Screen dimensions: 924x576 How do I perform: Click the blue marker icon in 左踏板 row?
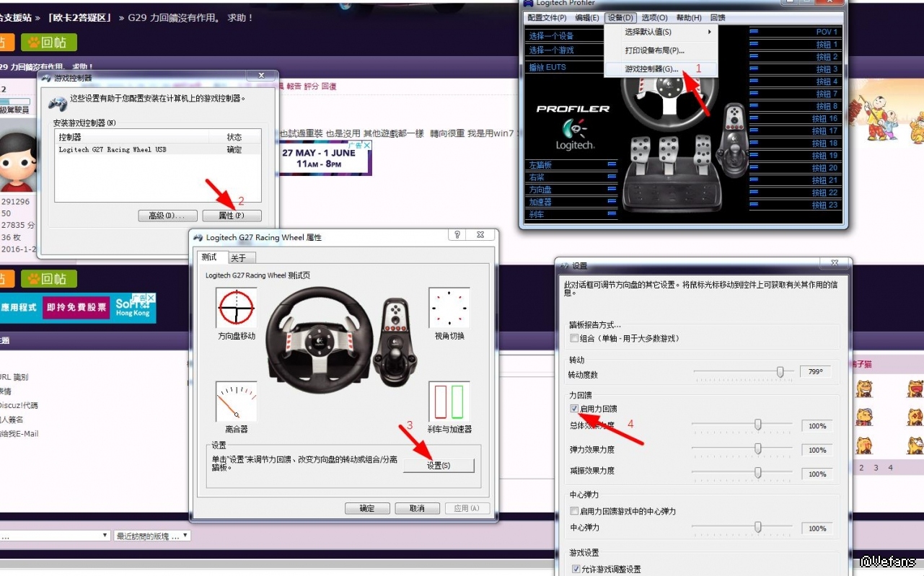(612, 164)
